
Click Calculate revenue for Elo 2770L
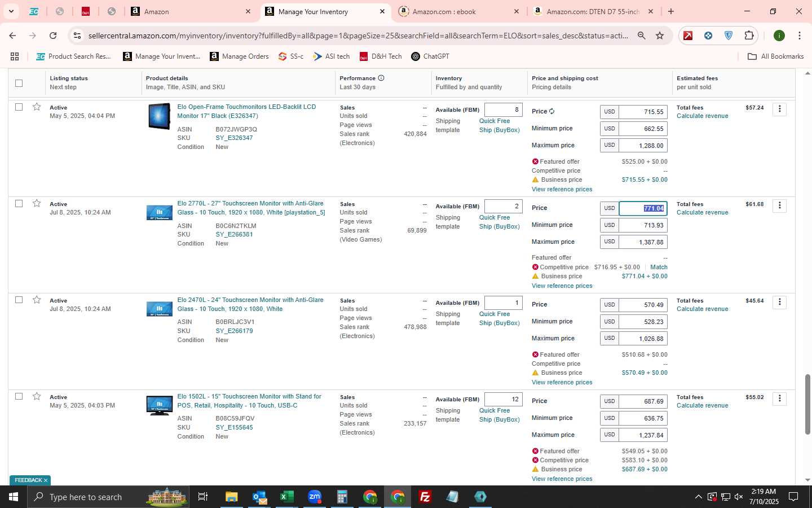coord(702,213)
